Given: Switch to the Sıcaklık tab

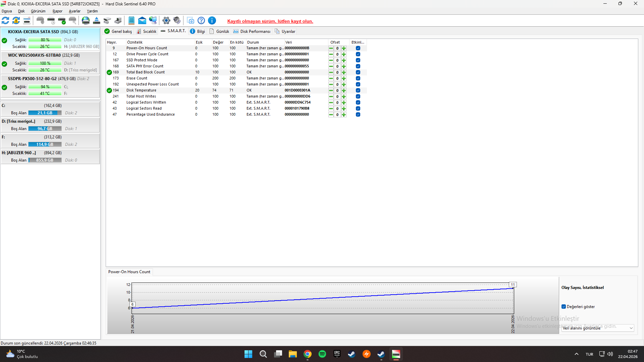Looking at the screenshot, I should pyautogui.click(x=147, y=32).
